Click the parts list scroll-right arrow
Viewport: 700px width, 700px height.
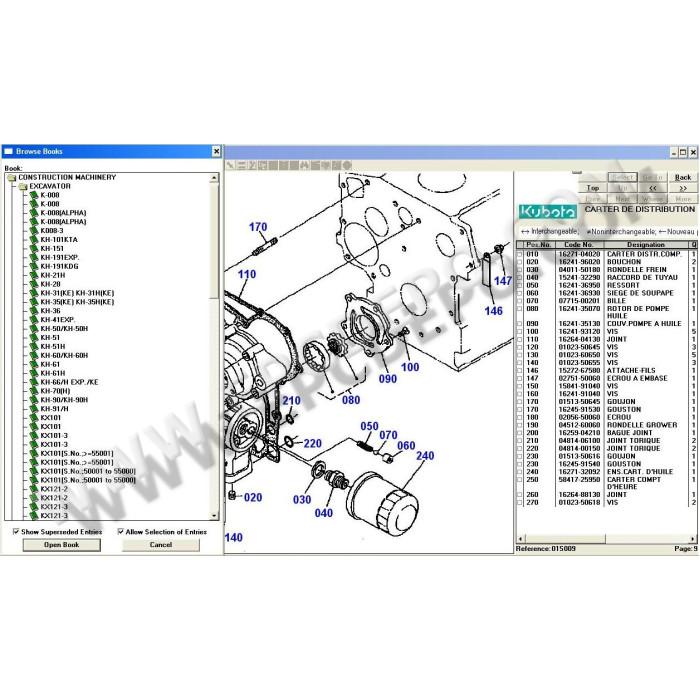[x=692, y=539]
